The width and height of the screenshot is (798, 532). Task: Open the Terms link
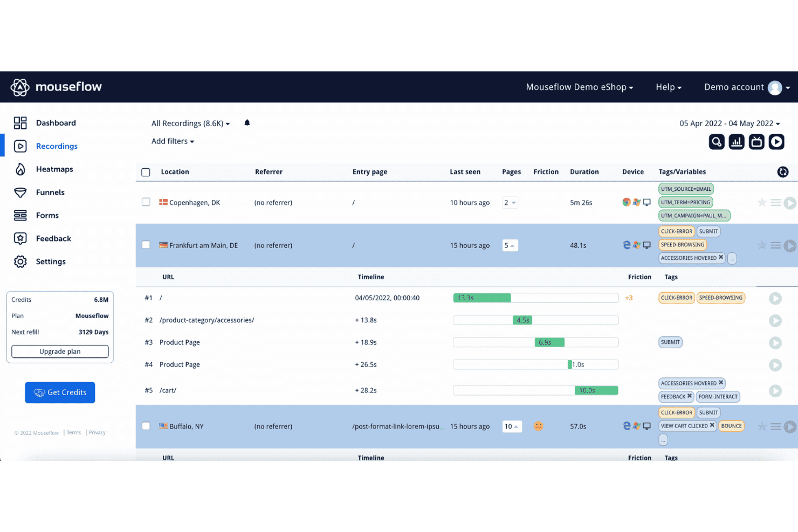point(74,432)
